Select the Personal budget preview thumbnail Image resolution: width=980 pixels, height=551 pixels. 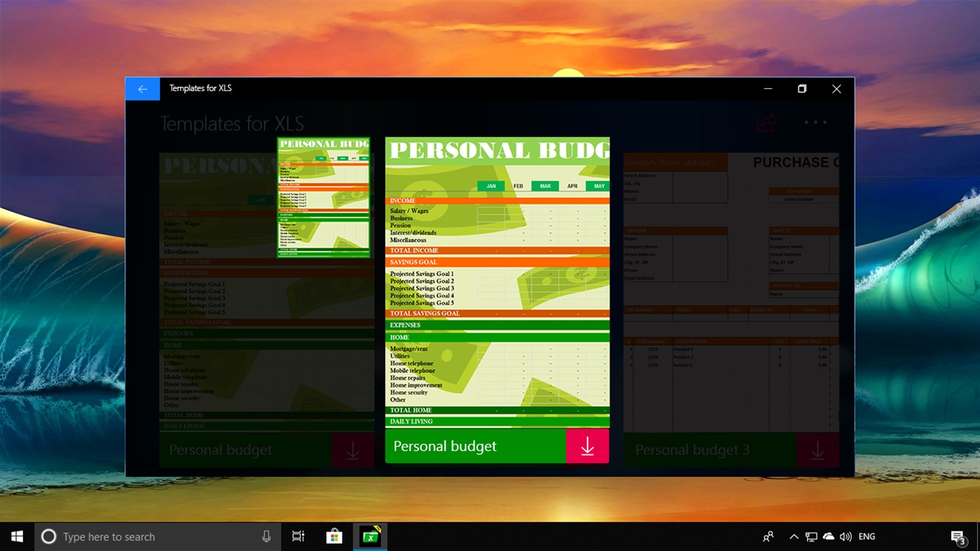(x=323, y=197)
